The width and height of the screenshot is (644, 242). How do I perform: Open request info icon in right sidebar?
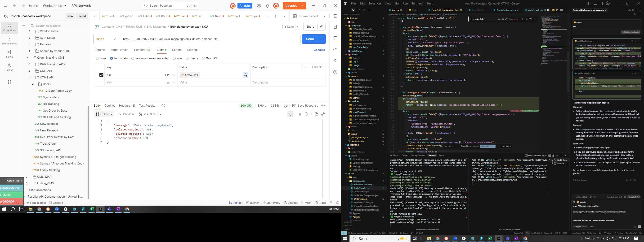[335, 72]
